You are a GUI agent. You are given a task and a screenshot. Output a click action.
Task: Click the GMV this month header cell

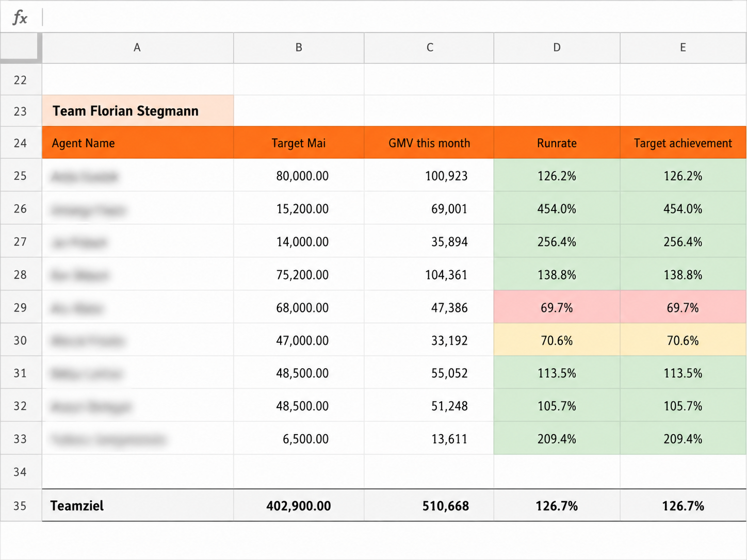pyautogui.click(x=429, y=143)
